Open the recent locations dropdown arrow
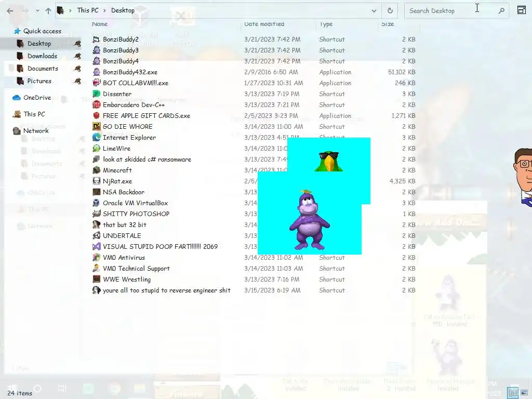This screenshot has height=399, width=532. (37, 11)
